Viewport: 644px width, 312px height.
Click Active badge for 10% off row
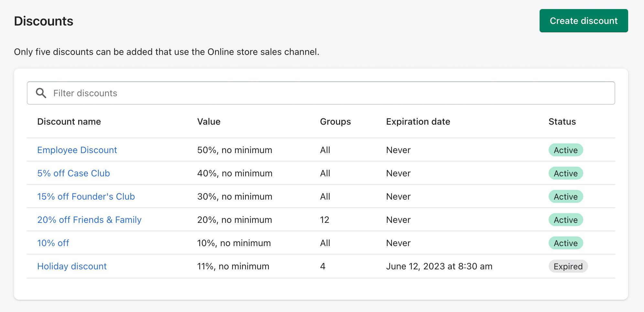click(565, 243)
